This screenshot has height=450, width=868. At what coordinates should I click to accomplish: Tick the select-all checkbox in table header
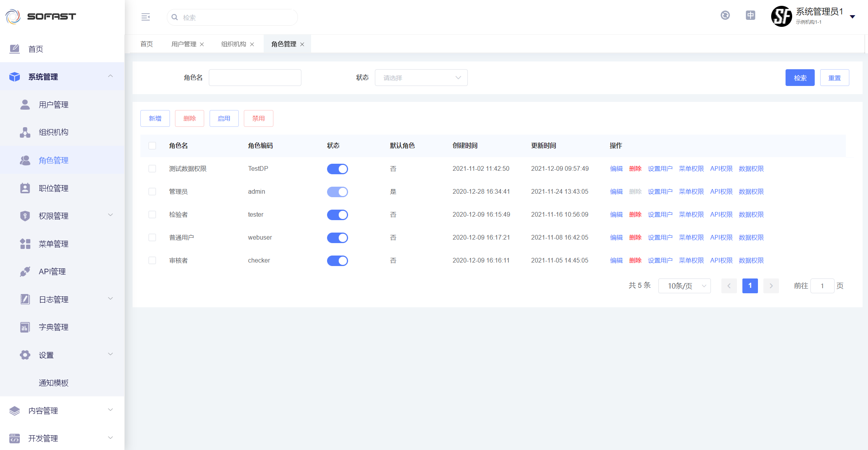[x=152, y=145]
